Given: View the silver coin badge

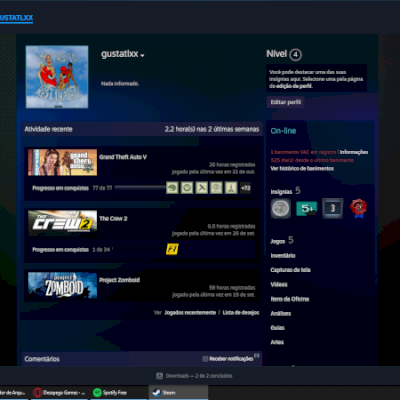Looking at the screenshot, I should coord(281,209).
